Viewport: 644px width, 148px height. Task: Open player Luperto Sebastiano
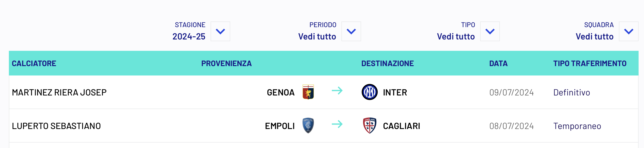(56, 126)
